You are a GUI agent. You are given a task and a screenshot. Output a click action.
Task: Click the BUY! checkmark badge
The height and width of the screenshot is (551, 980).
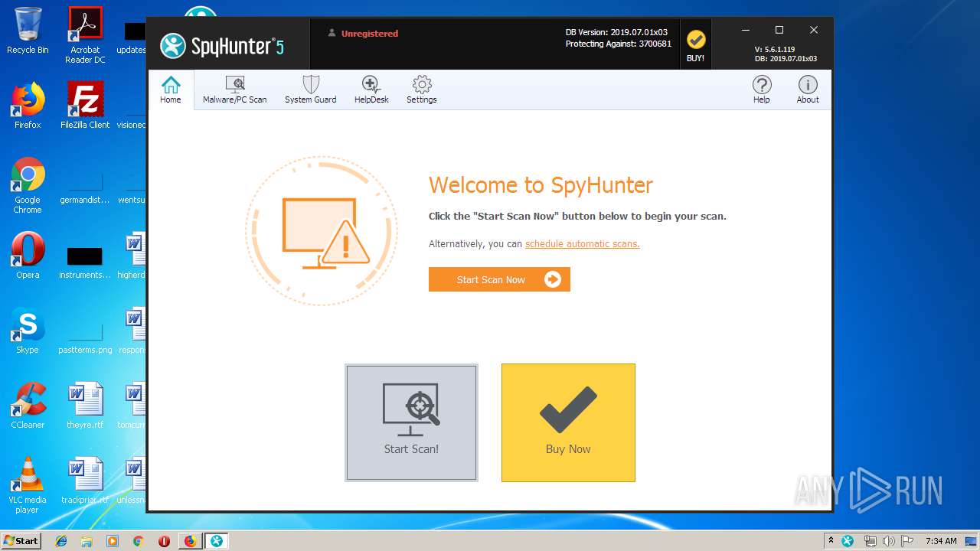pyautogui.click(x=695, y=44)
